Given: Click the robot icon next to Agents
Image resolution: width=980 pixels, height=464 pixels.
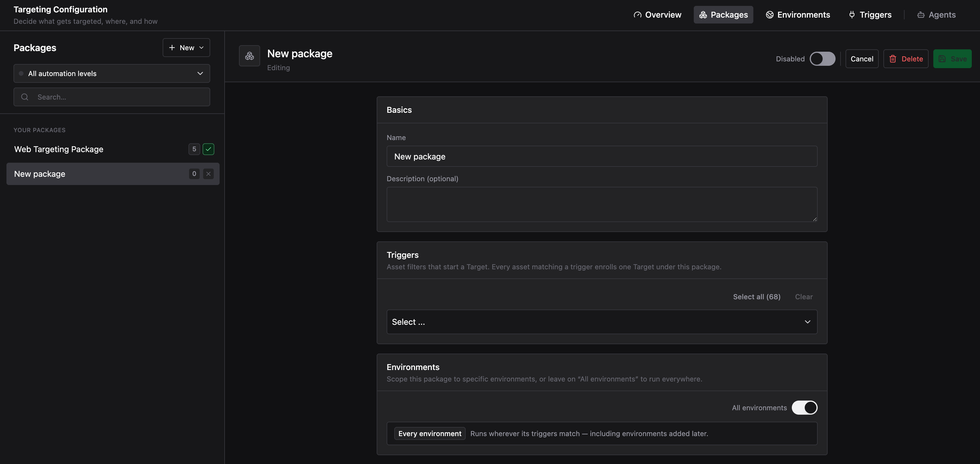Looking at the screenshot, I should 921,15.
